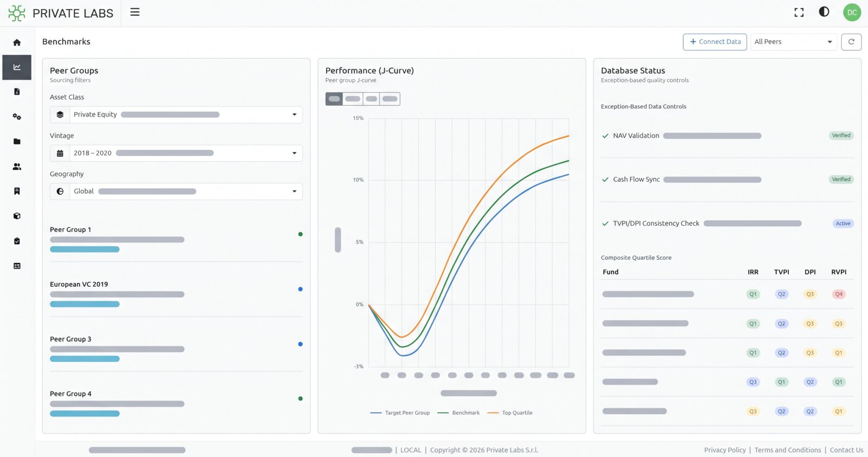Open the bottom dashboard panel icon in sidebar
Image resolution: width=868 pixels, height=457 pixels.
click(x=17, y=266)
